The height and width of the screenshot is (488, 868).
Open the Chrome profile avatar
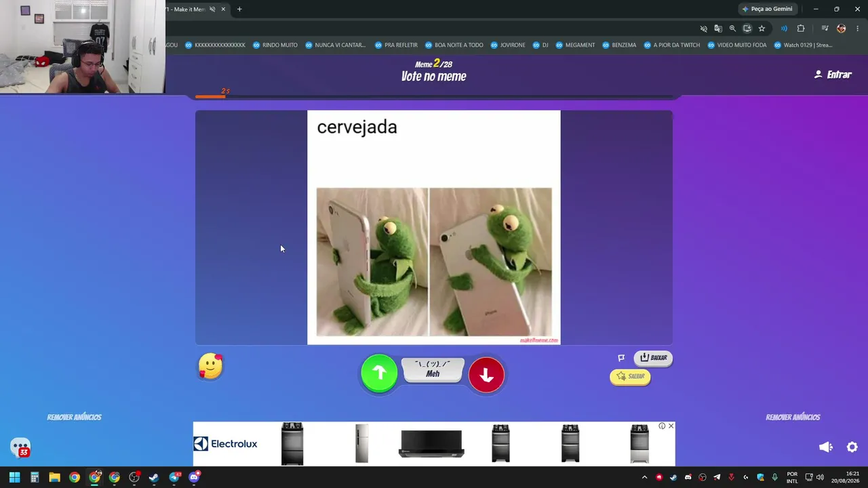tap(842, 28)
